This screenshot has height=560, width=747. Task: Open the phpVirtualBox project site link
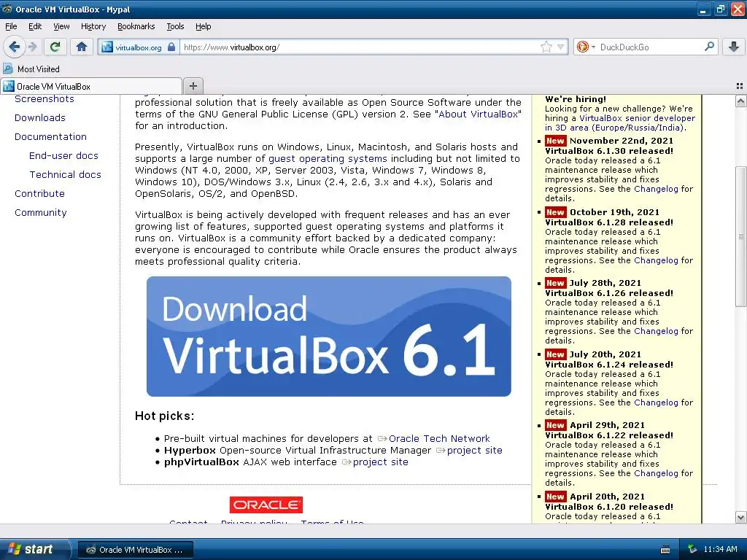coord(380,462)
